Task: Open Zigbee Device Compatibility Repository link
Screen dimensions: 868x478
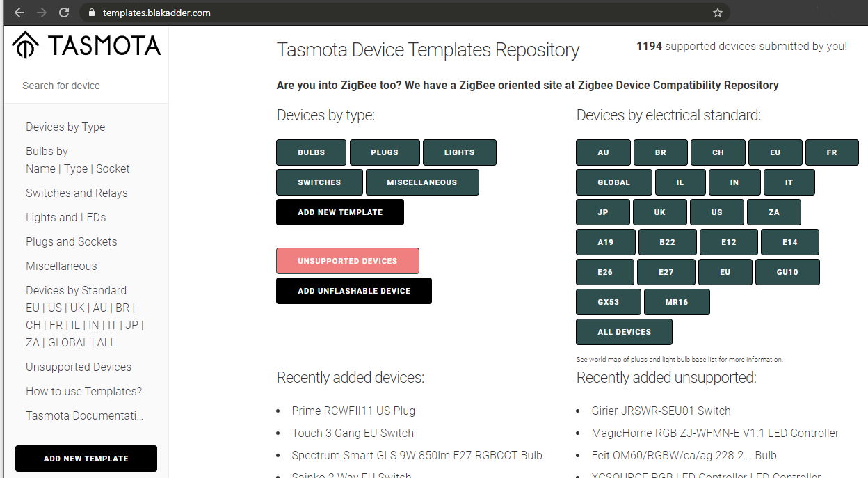Action: (678, 85)
